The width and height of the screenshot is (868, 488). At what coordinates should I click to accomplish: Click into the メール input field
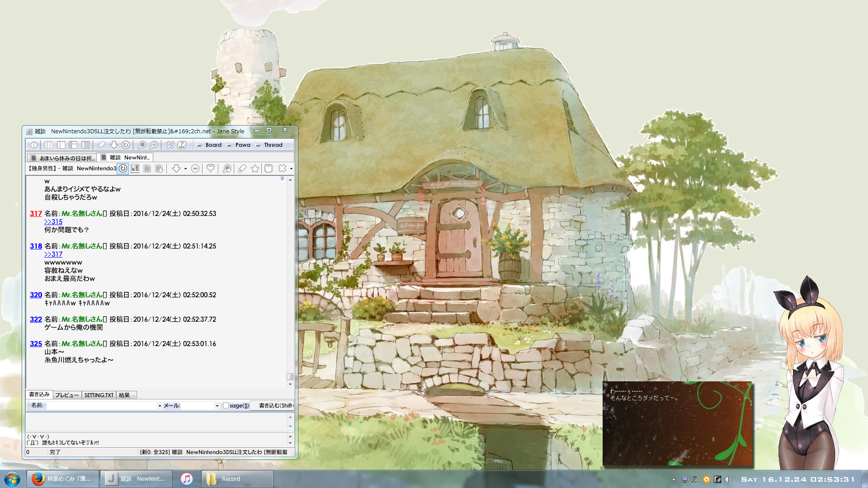(198, 406)
